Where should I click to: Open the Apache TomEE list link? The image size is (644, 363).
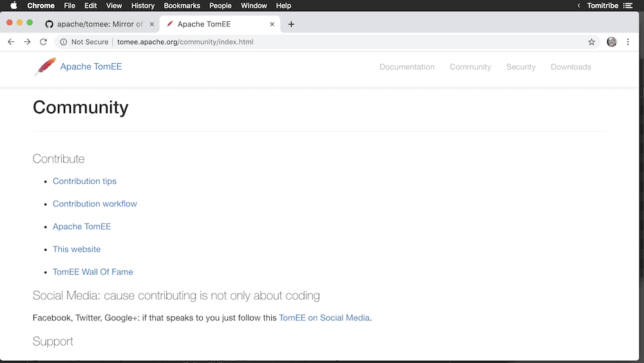[82, 226]
